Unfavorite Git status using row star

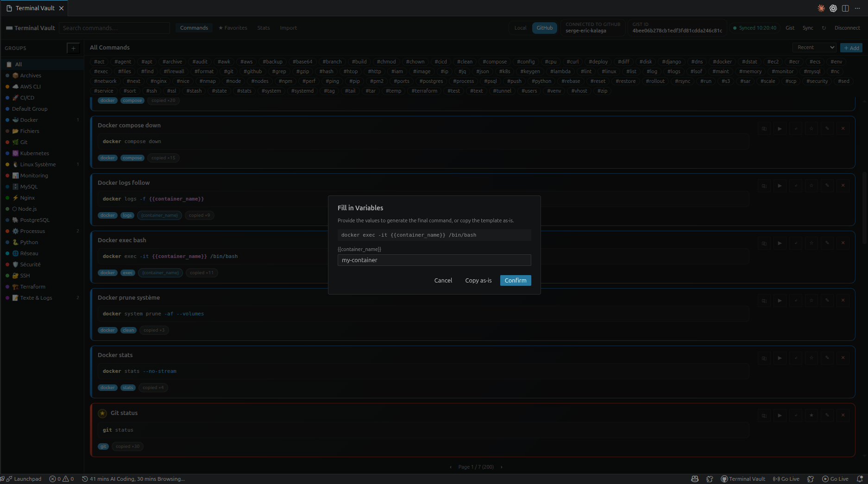pos(811,415)
